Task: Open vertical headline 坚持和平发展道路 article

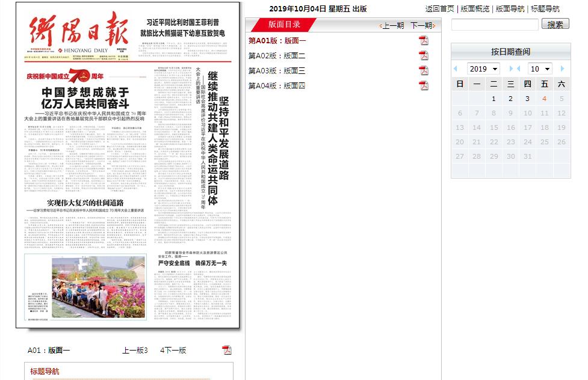Action: pos(224,138)
